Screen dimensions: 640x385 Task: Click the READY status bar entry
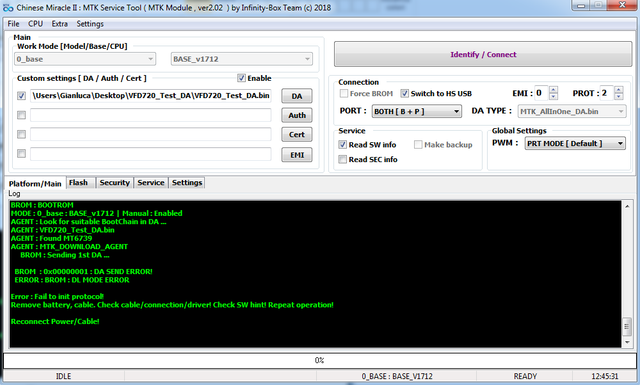click(525, 376)
